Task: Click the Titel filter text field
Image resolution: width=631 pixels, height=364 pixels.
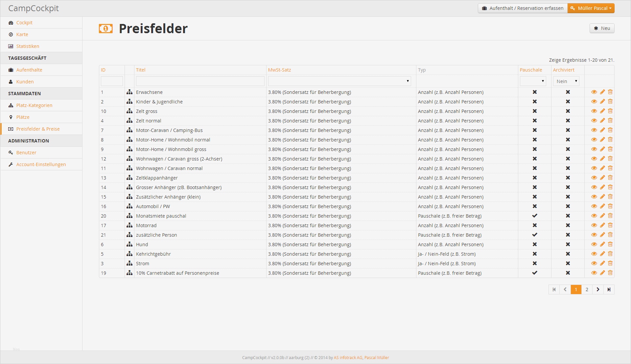Action: (x=200, y=81)
